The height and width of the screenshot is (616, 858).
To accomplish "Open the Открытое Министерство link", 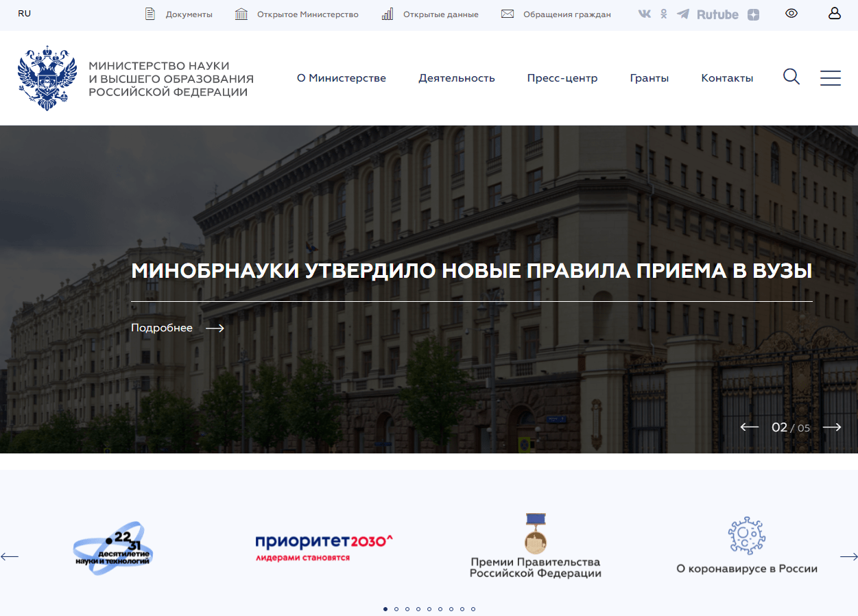I will [x=308, y=14].
